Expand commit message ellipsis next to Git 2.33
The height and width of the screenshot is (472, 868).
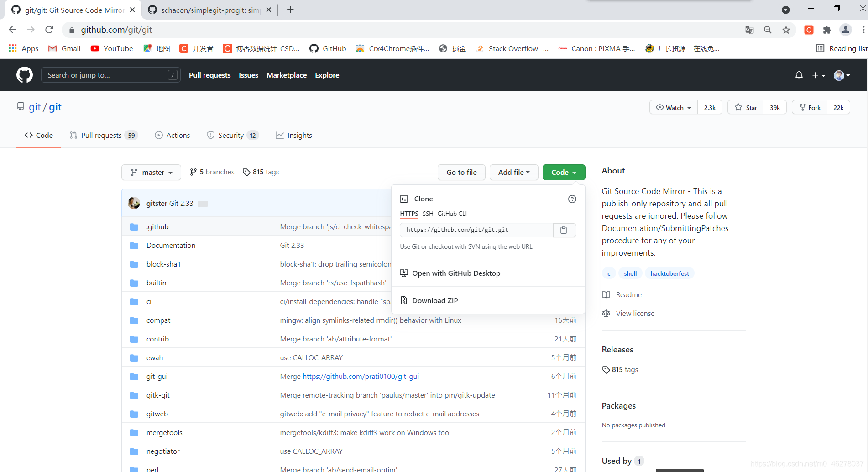point(203,204)
